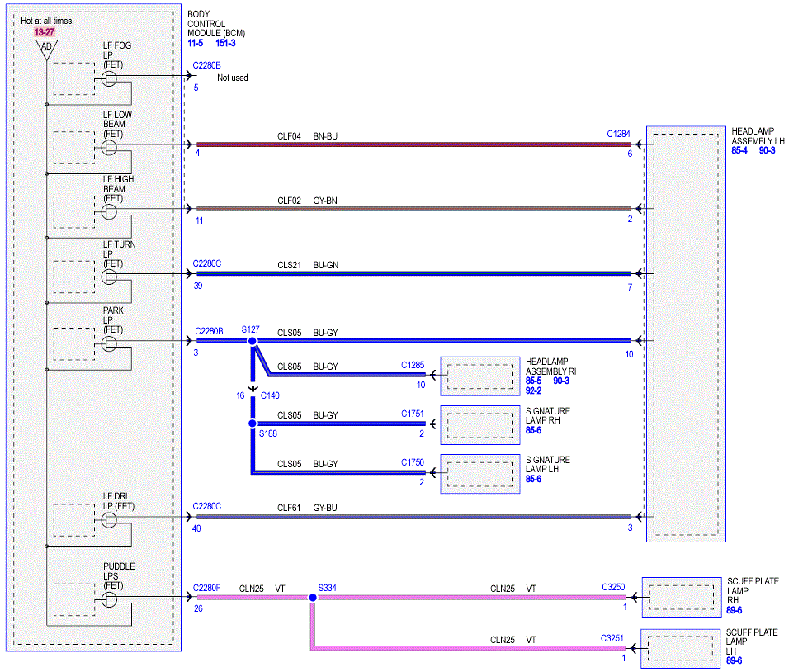Click the C3250 connector label
This screenshot has width=789, height=672.
(x=613, y=587)
